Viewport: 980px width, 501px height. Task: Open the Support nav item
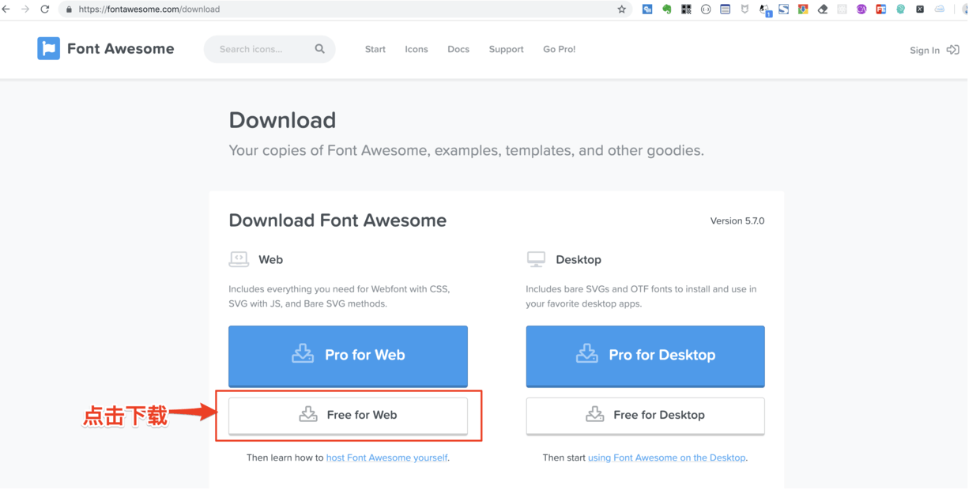click(507, 49)
